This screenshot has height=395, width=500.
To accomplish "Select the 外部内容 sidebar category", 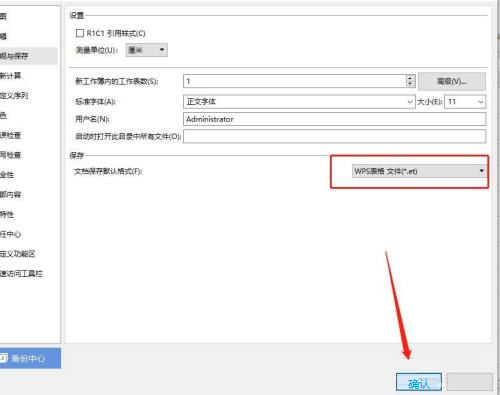I will tap(11, 195).
